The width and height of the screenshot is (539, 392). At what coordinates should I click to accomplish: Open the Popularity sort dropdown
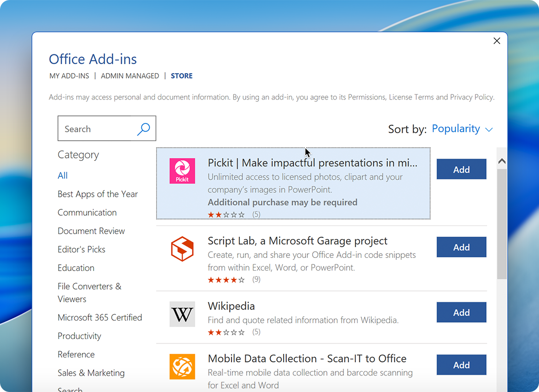pyautogui.click(x=456, y=128)
